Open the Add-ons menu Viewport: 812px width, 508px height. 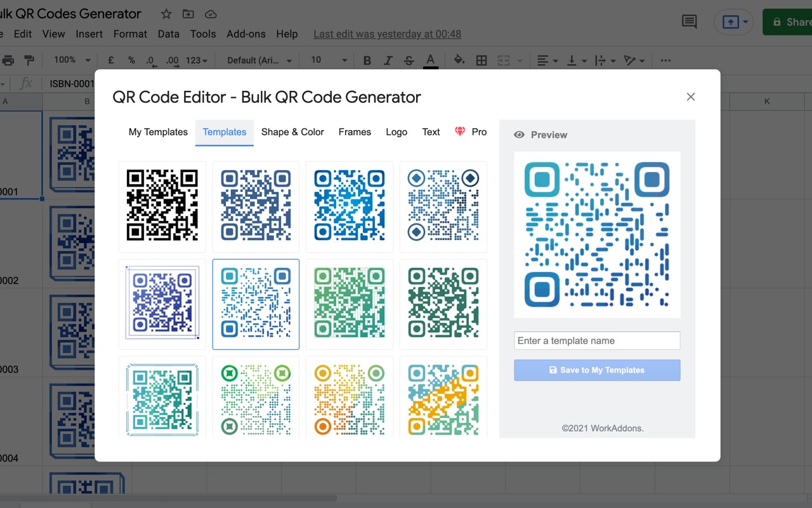[246, 34]
